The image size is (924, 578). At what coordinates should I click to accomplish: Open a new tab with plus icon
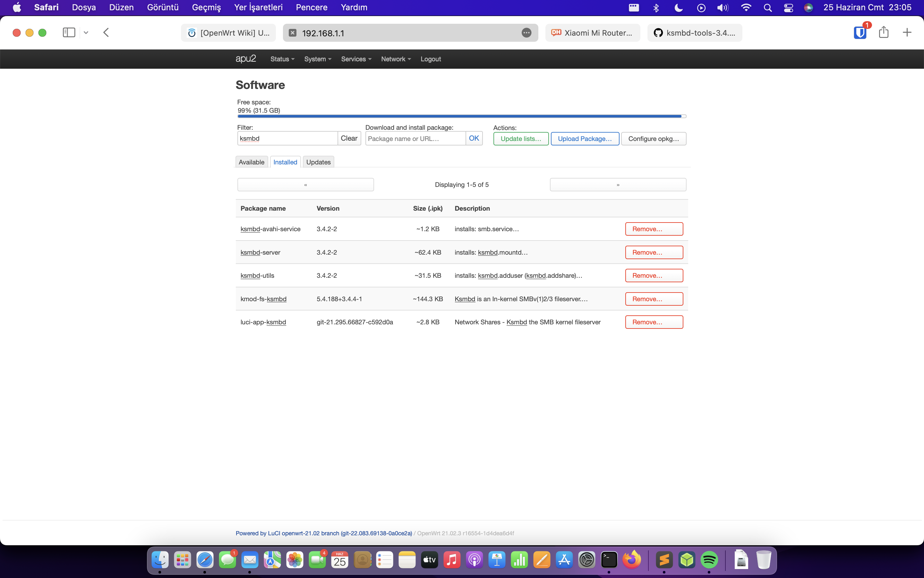tap(907, 32)
